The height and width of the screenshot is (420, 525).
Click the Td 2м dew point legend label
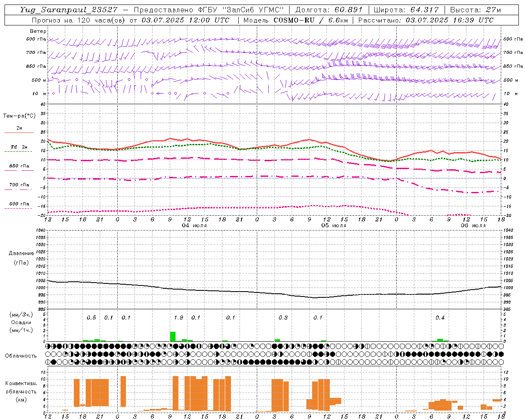19,147
